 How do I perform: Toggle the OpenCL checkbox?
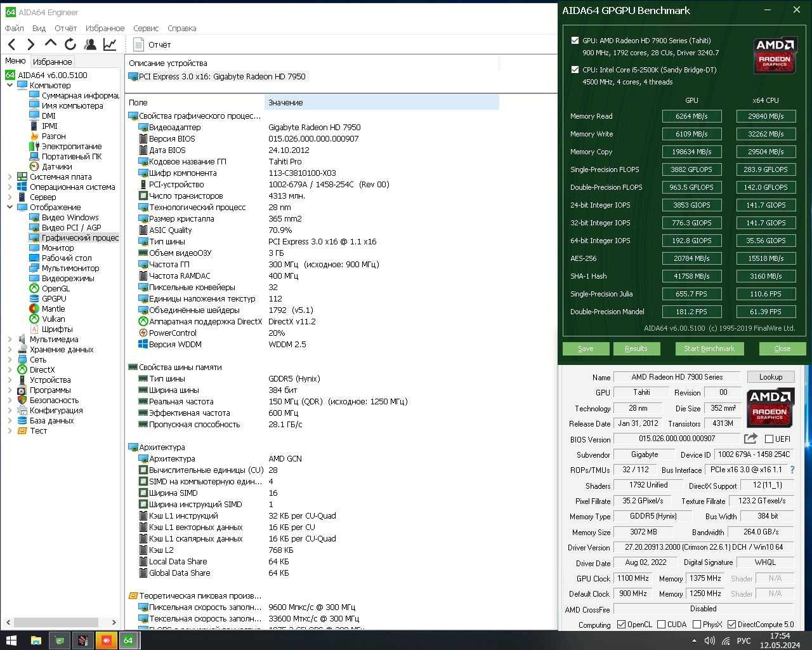pos(621,624)
